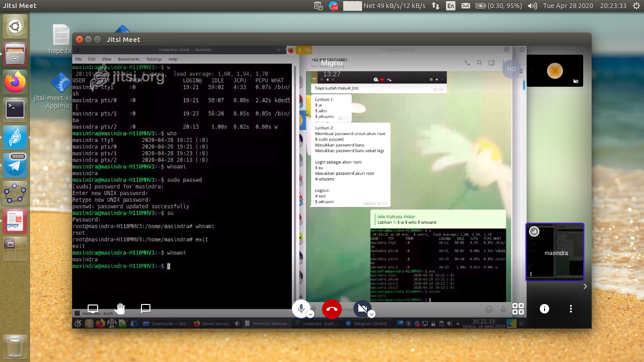Raise your hand in the meeting
The height and width of the screenshot is (362, 644).
120,309
